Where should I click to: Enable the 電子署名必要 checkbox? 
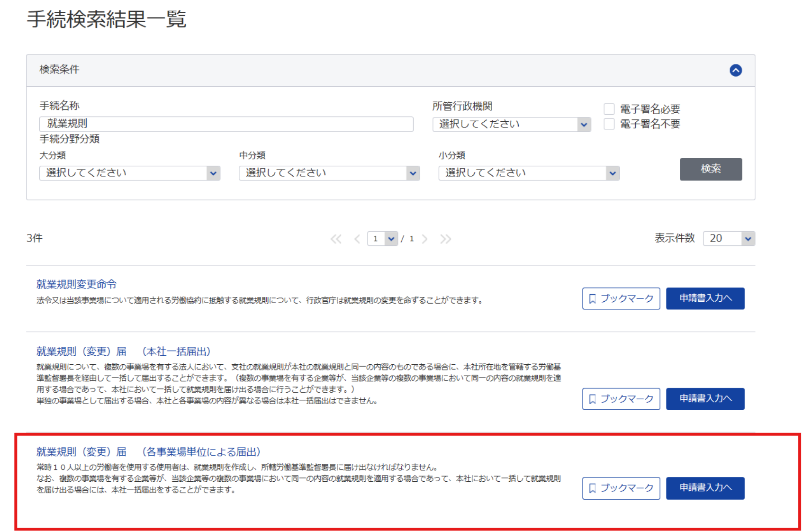click(x=609, y=109)
